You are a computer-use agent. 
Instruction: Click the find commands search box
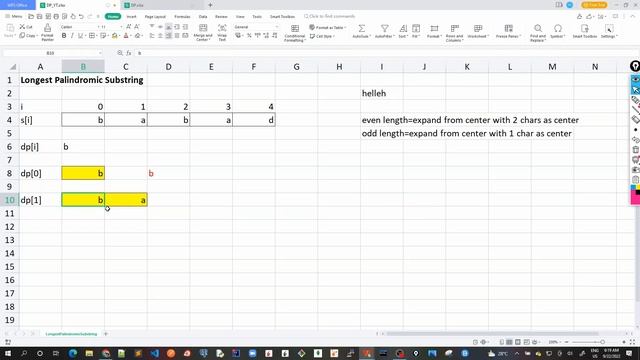pyautogui.click(x=330, y=16)
